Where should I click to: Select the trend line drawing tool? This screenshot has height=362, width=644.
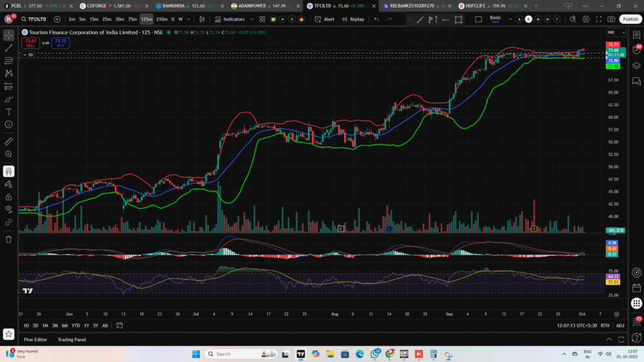point(9,48)
